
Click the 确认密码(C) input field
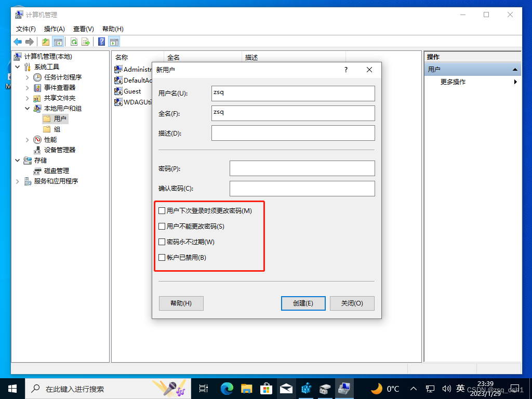point(302,188)
